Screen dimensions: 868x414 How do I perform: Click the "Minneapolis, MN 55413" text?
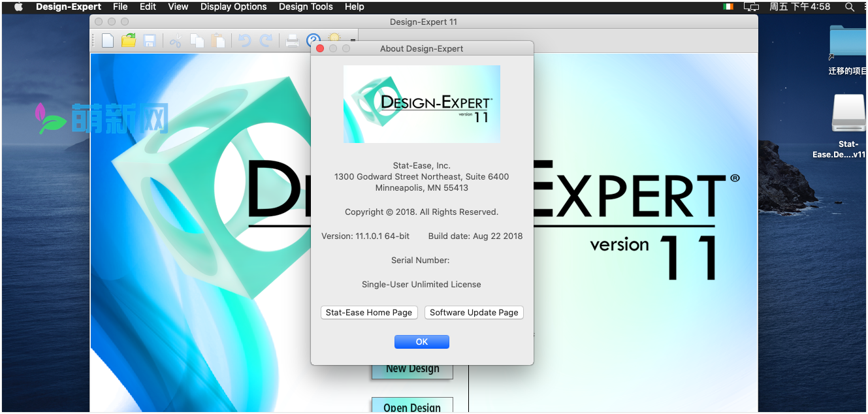(x=422, y=187)
